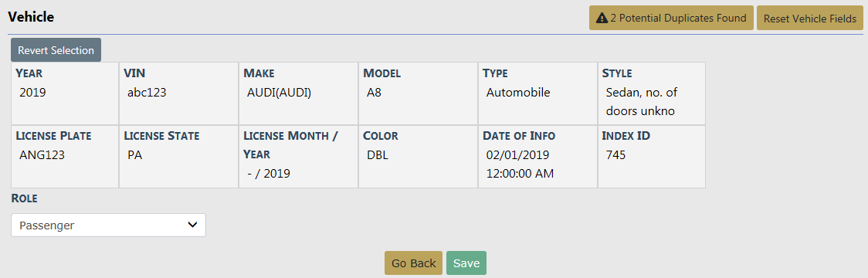The height and width of the screenshot is (278, 868).
Task: Click the Make cell AUDI(AUDI)
Action: [x=298, y=93]
